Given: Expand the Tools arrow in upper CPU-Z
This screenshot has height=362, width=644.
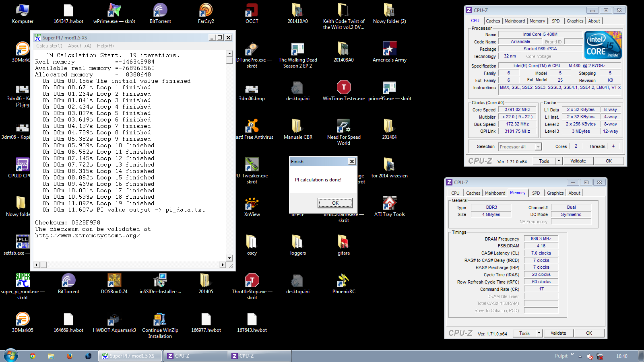Looking at the screenshot, I should pos(559,161).
